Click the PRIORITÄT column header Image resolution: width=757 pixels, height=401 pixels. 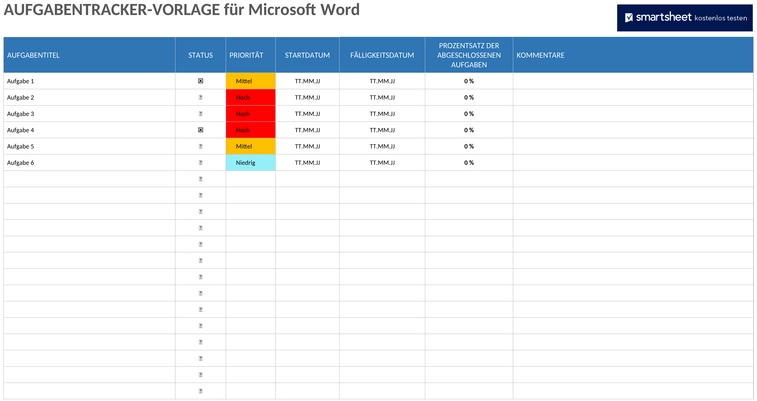pos(251,55)
